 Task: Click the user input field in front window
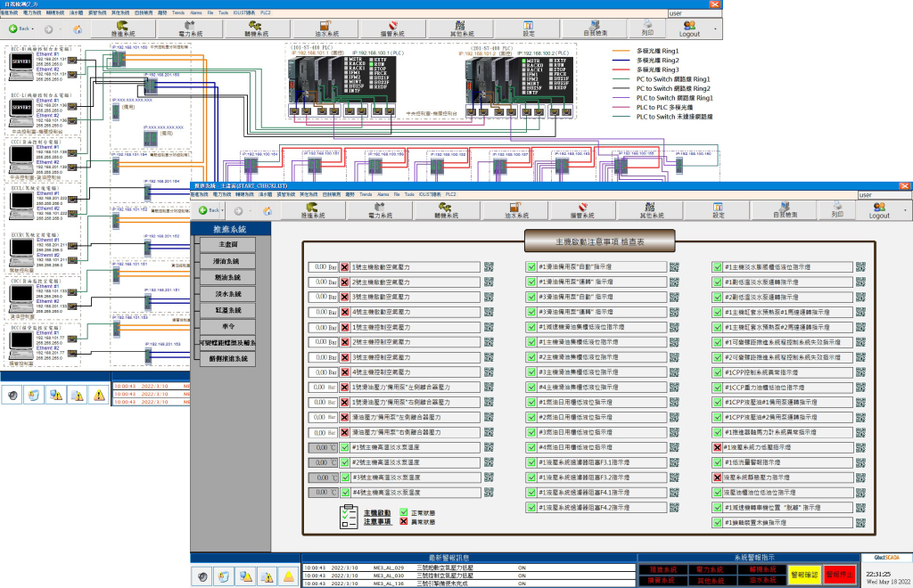click(x=884, y=194)
